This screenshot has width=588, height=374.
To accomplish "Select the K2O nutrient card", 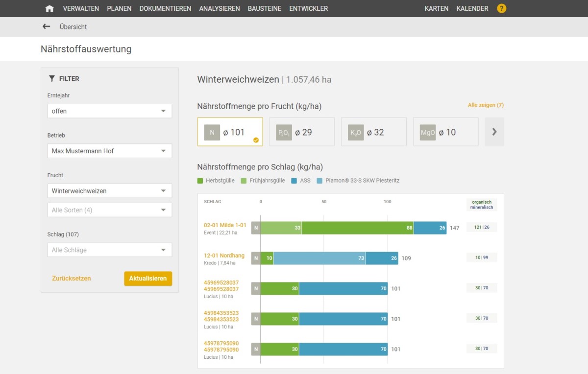I will click(374, 132).
